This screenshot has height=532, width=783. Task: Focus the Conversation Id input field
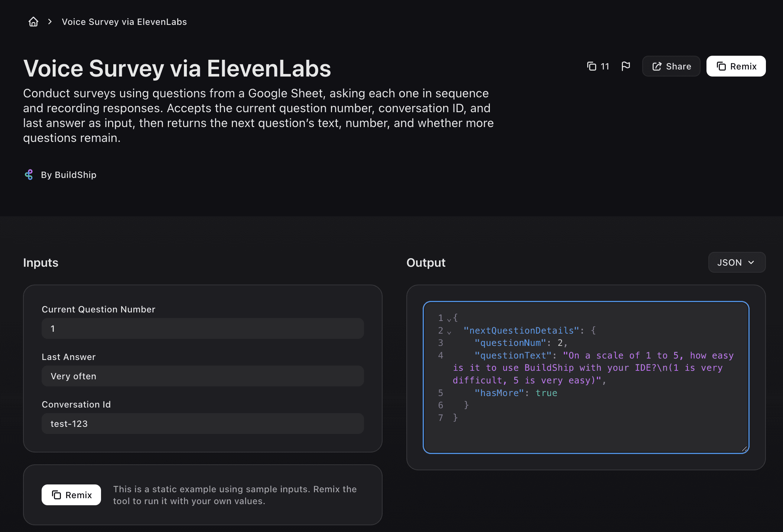click(203, 424)
